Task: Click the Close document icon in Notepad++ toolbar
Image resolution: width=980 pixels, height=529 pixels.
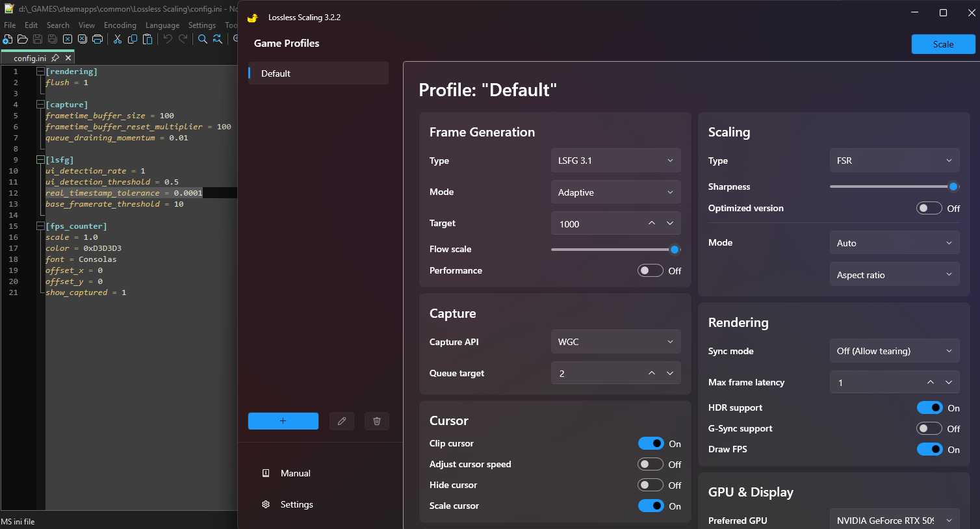Action: (68, 39)
